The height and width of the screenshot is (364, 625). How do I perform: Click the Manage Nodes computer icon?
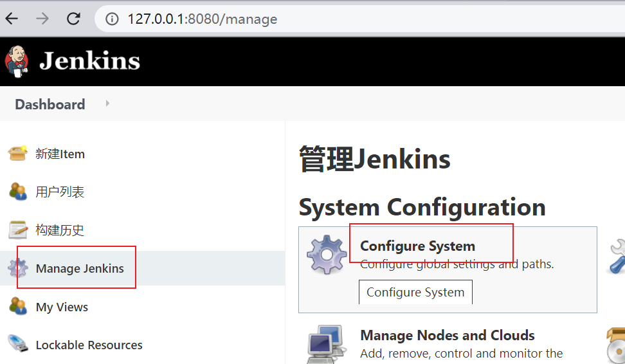(327, 345)
